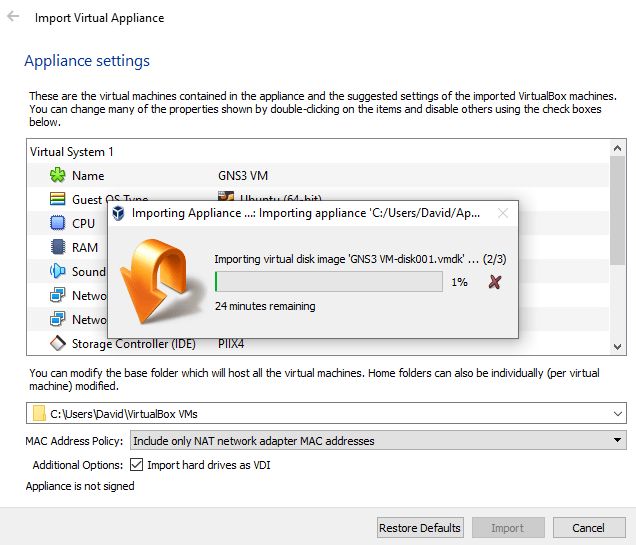Select the Sound card speaker icon
Image resolution: width=636 pixels, height=545 pixels.
(x=57, y=271)
